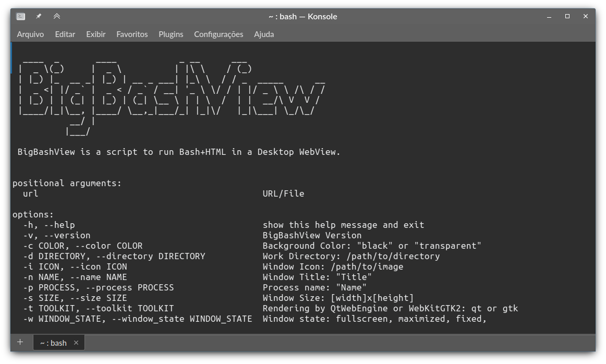This screenshot has height=364, width=606.
Task: Click '-s SIZE, --size SIZE' text
Action: [x=75, y=298]
